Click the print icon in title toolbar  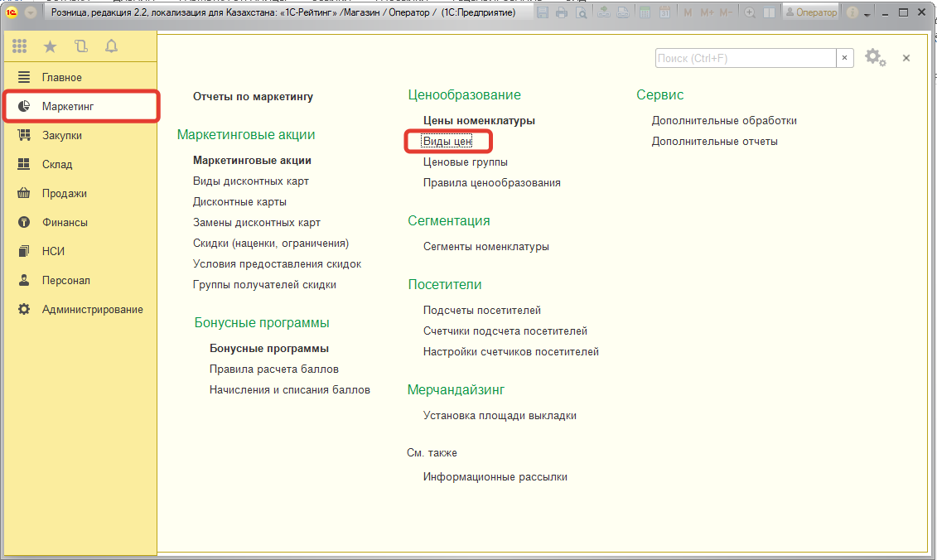click(x=563, y=13)
